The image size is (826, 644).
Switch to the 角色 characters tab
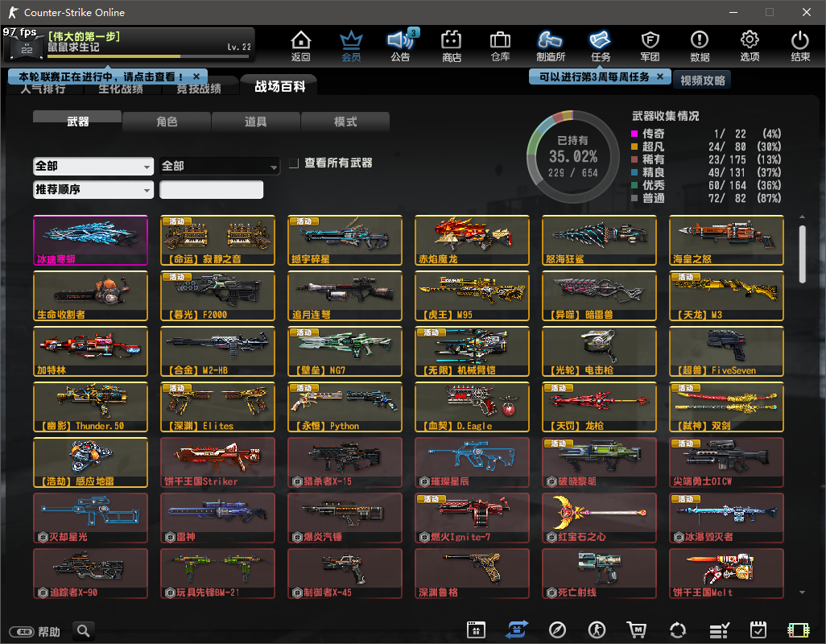click(167, 122)
